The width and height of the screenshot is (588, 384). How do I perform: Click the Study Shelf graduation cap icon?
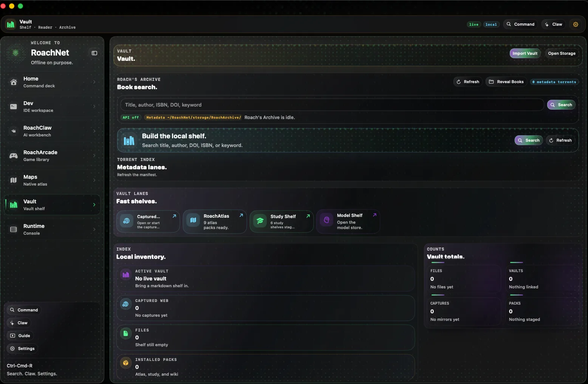pyautogui.click(x=260, y=221)
